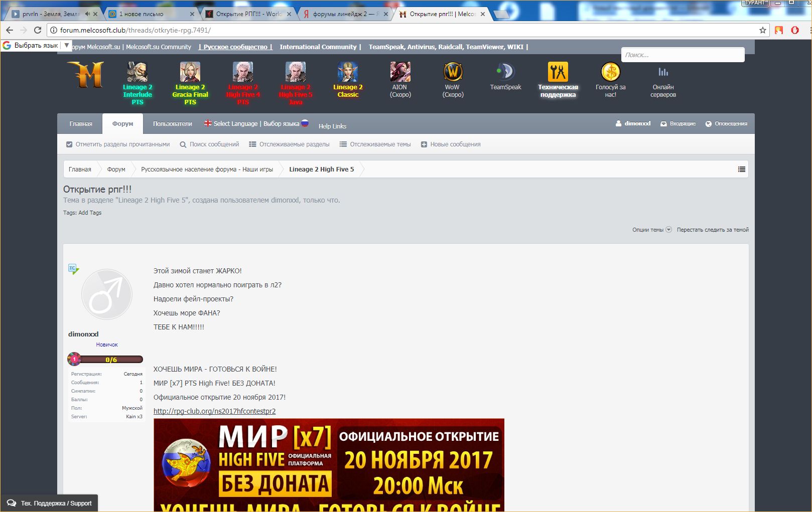Open Отслеживаемые темы link

375,144
